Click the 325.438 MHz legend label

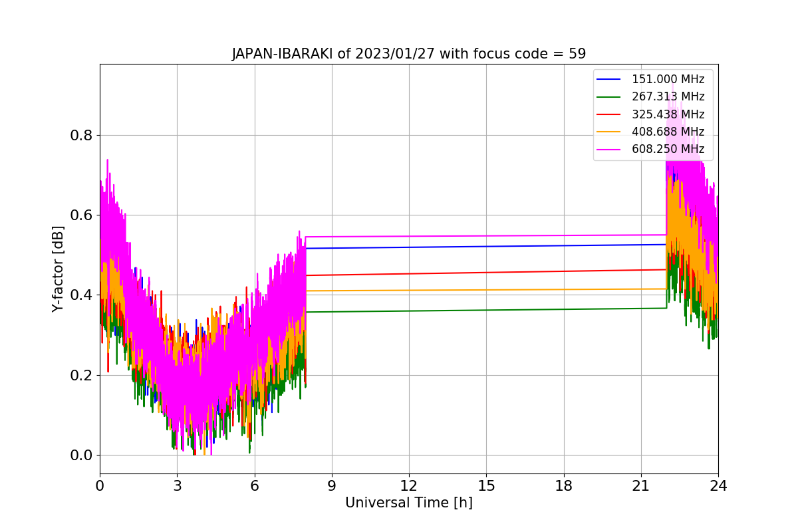pyautogui.click(x=668, y=114)
